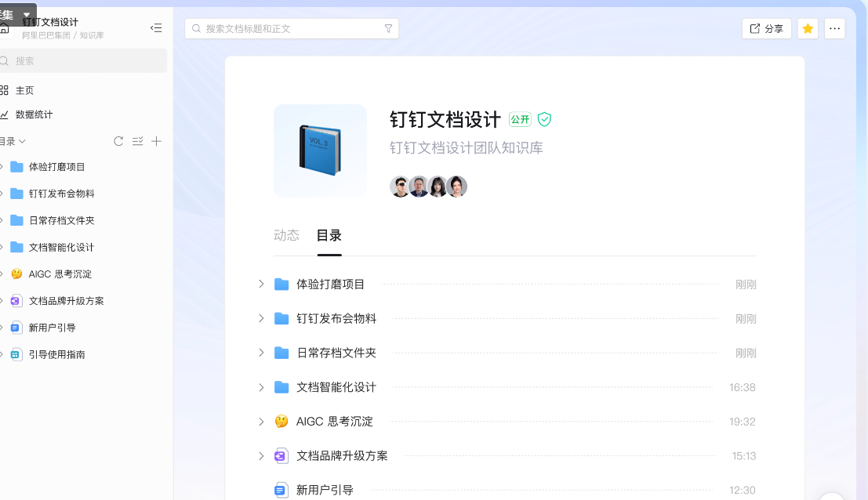Open 新用户引导 in the main directory
The width and height of the screenshot is (868, 500).
click(325, 490)
